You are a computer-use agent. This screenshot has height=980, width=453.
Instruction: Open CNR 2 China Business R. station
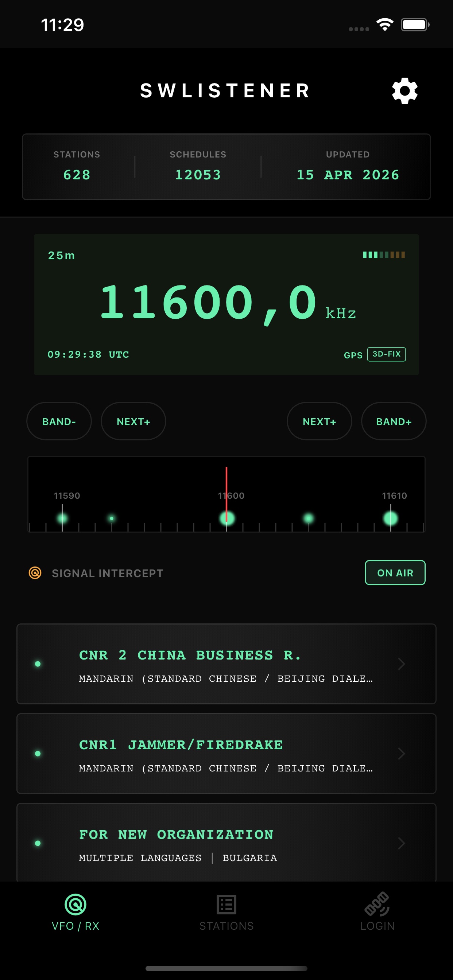point(226,664)
